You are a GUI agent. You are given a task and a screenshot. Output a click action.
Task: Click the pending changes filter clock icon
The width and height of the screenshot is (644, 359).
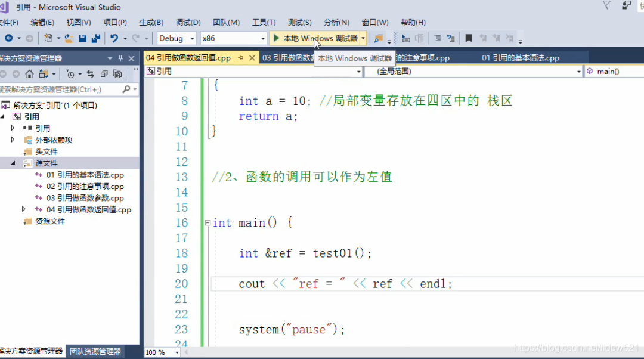coord(70,74)
